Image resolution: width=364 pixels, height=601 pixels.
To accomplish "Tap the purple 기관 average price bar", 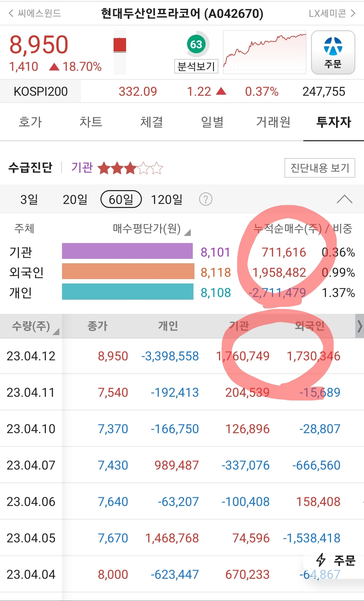I will coord(127,251).
